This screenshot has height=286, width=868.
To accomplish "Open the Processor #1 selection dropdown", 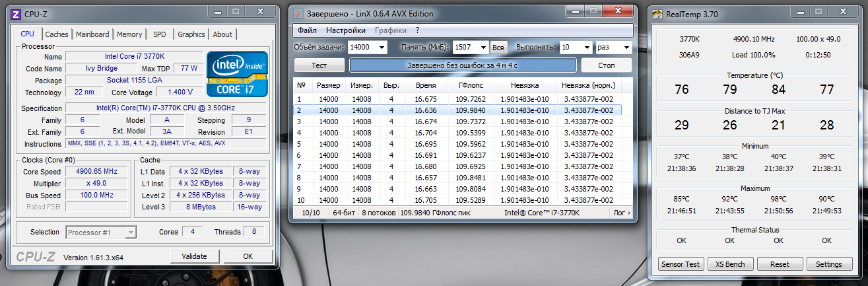I will [101, 232].
